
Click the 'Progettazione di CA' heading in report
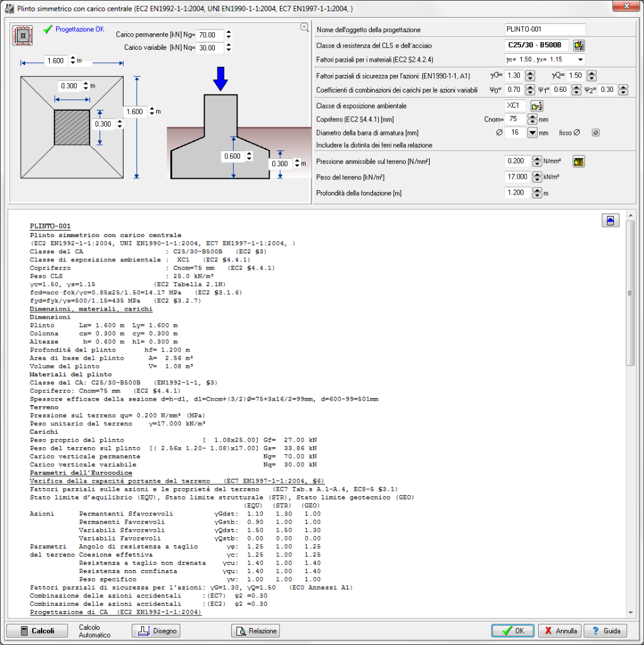[x=116, y=612]
